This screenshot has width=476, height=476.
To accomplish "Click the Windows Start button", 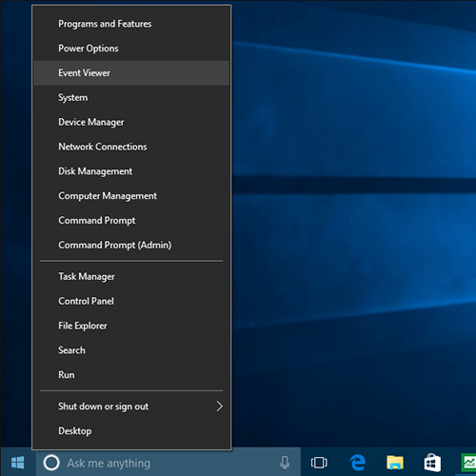I will click(18, 463).
